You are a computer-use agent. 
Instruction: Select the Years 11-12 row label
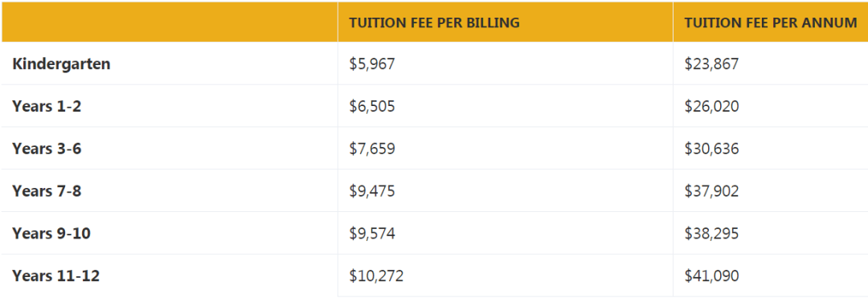click(56, 276)
